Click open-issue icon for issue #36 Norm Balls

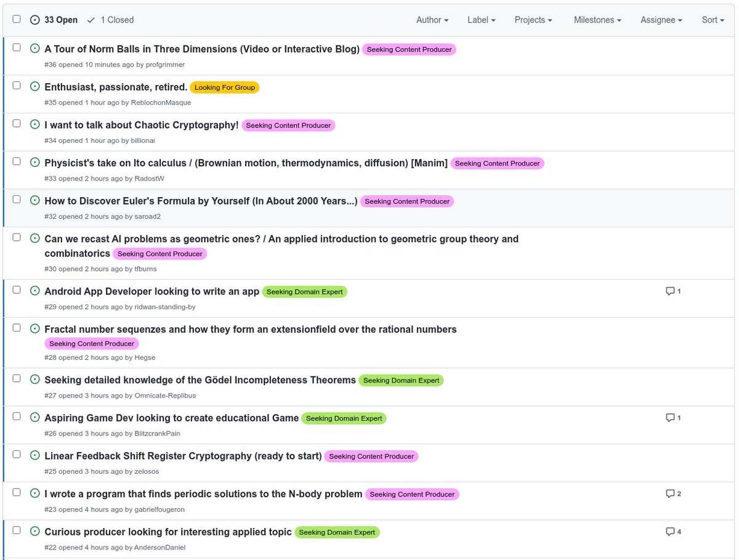tap(34, 48)
